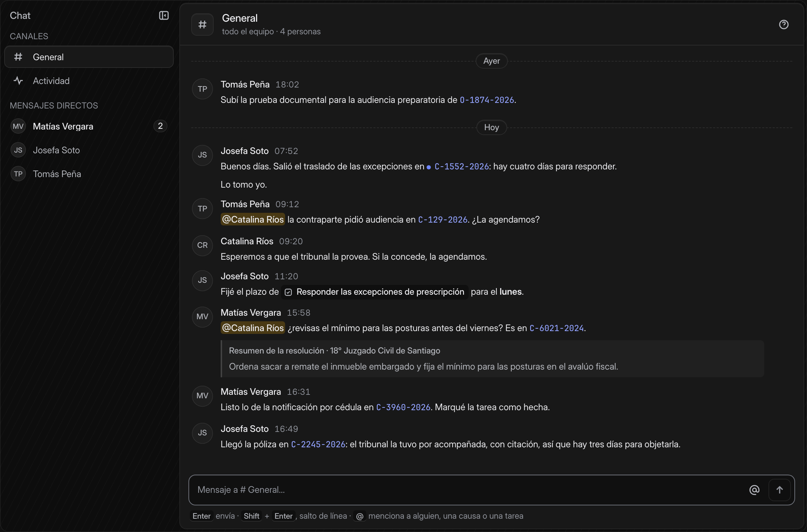Open case link C-129-2026
Viewport: 807px width, 532px height.
[443, 220]
